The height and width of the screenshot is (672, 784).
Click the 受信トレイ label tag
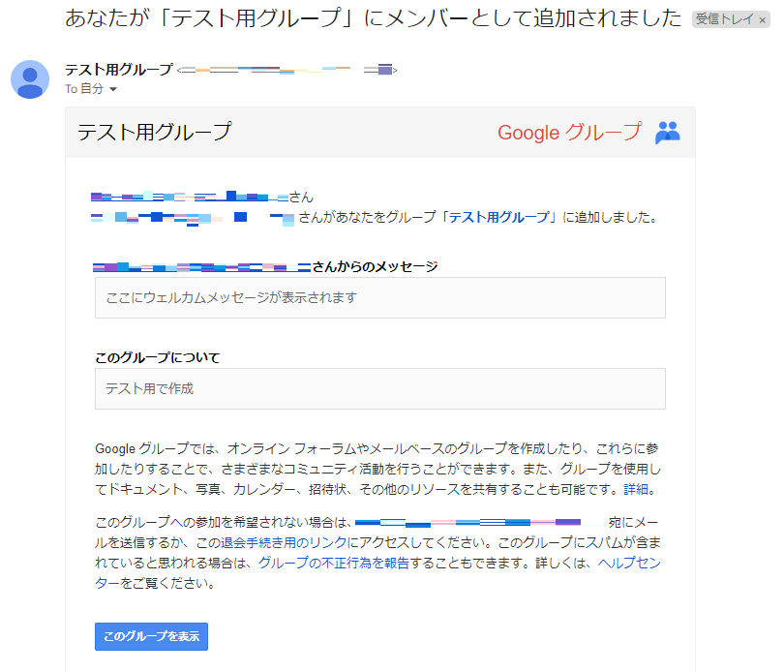723,19
